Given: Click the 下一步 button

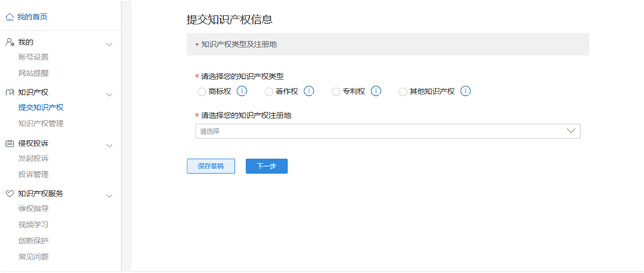Looking at the screenshot, I should 266,166.
